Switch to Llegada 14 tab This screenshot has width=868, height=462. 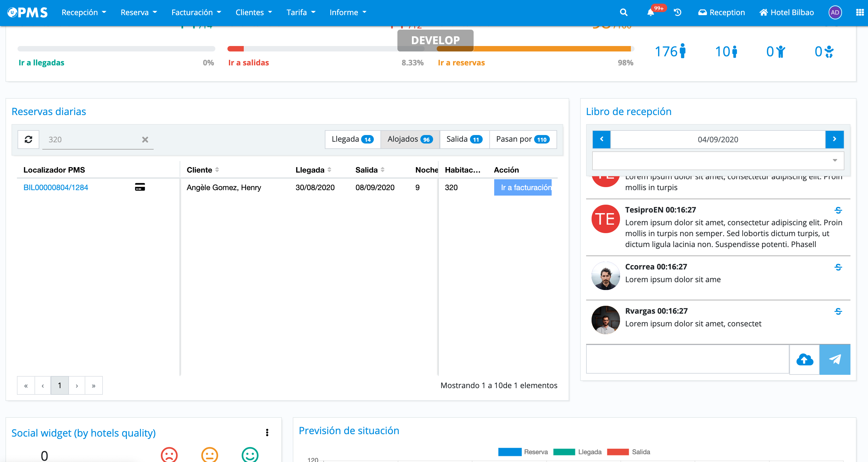pyautogui.click(x=352, y=139)
